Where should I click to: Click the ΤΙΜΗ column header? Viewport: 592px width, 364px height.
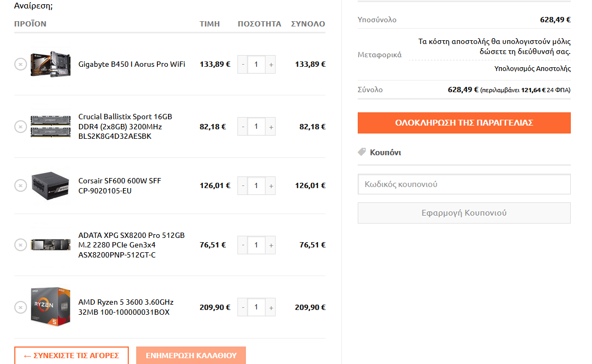point(209,24)
